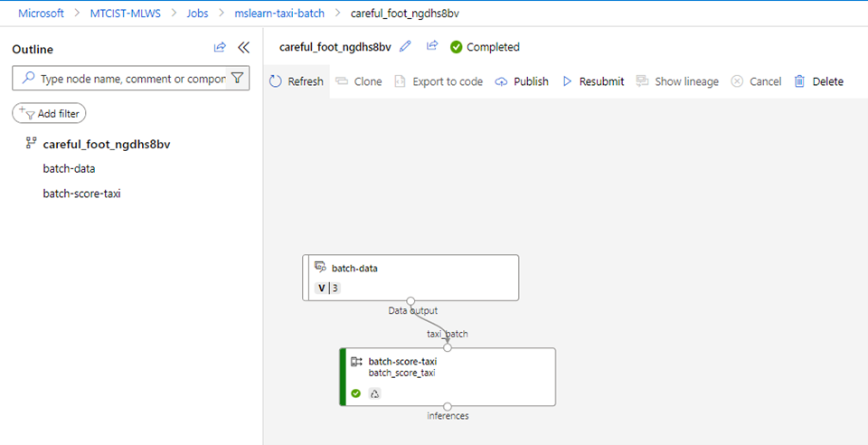Click component icon in batch-score-taxi node
Screen dimensions: 868x445
coord(356,362)
